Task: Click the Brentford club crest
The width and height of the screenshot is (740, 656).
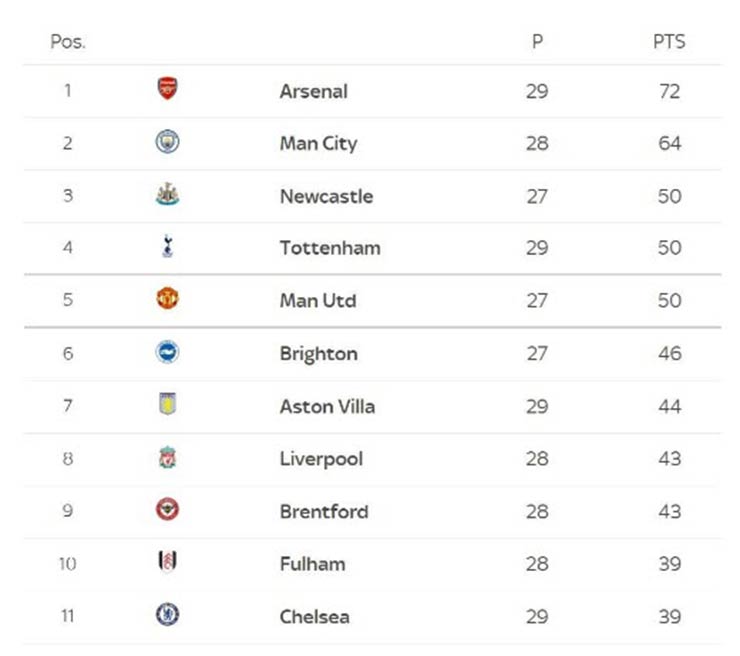Action: 167,510
